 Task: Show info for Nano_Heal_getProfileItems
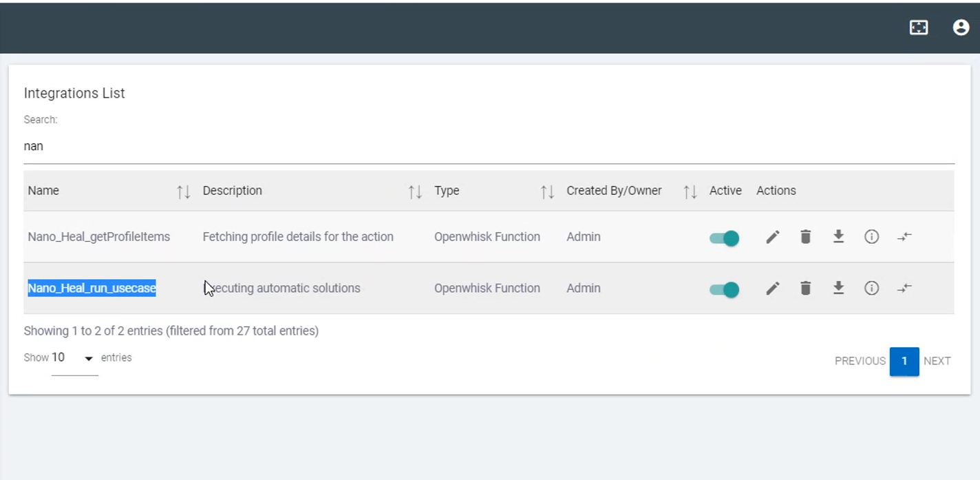[x=871, y=237]
